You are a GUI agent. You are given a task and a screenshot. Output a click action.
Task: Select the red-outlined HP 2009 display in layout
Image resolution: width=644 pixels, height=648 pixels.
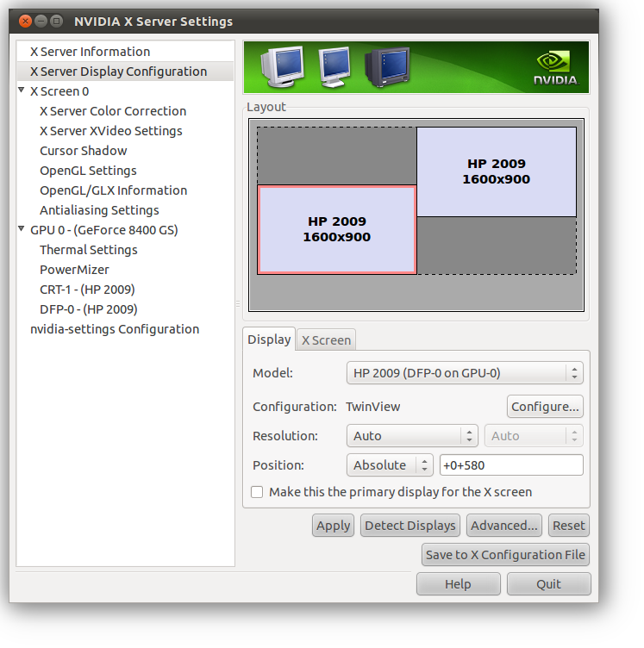336,229
